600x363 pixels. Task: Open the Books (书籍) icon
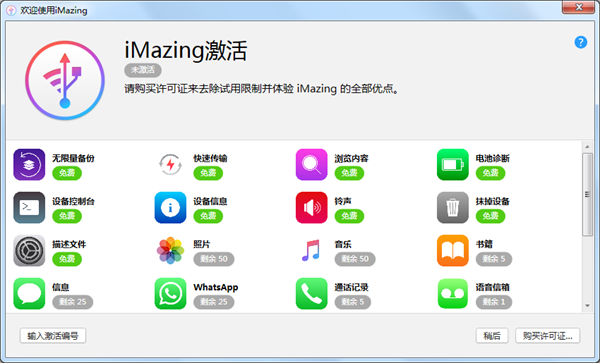coord(453,251)
